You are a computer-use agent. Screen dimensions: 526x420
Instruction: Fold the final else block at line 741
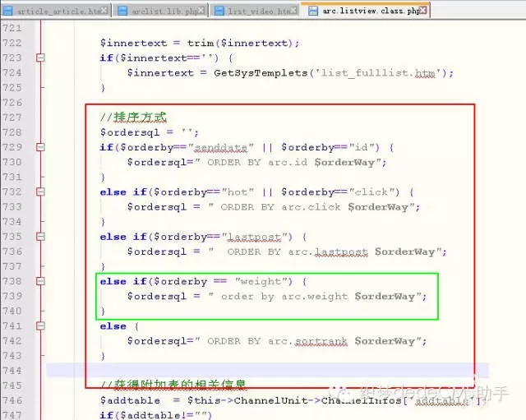(x=40, y=325)
